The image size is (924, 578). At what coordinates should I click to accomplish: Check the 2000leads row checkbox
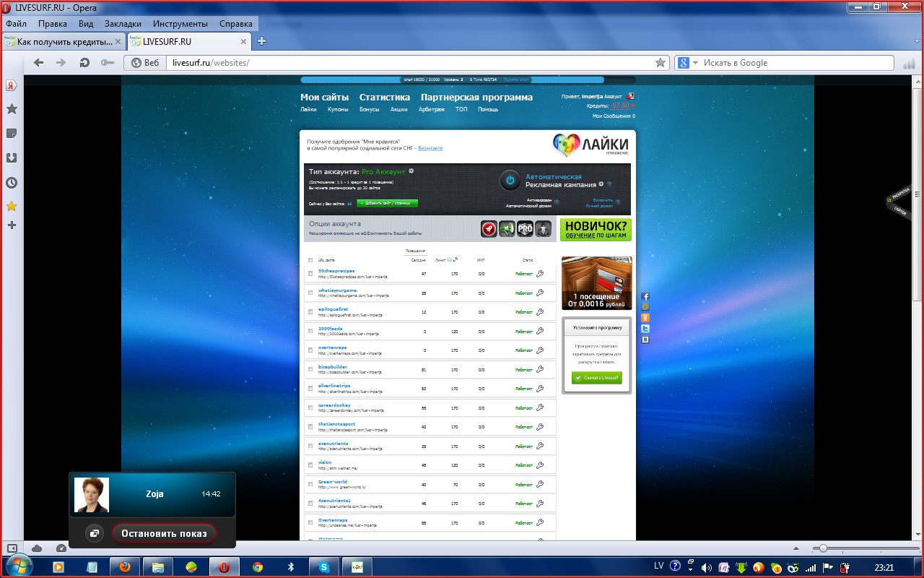tap(310, 331)
